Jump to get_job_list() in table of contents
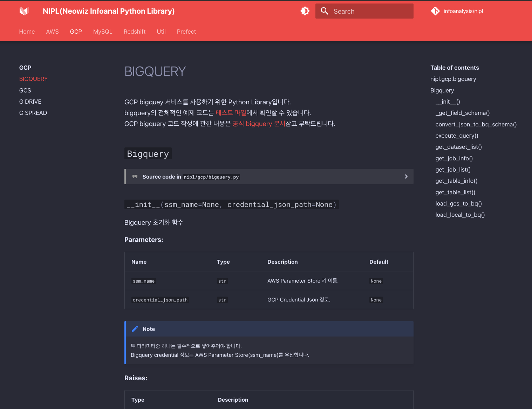532x409 pixels. [453, 169]
